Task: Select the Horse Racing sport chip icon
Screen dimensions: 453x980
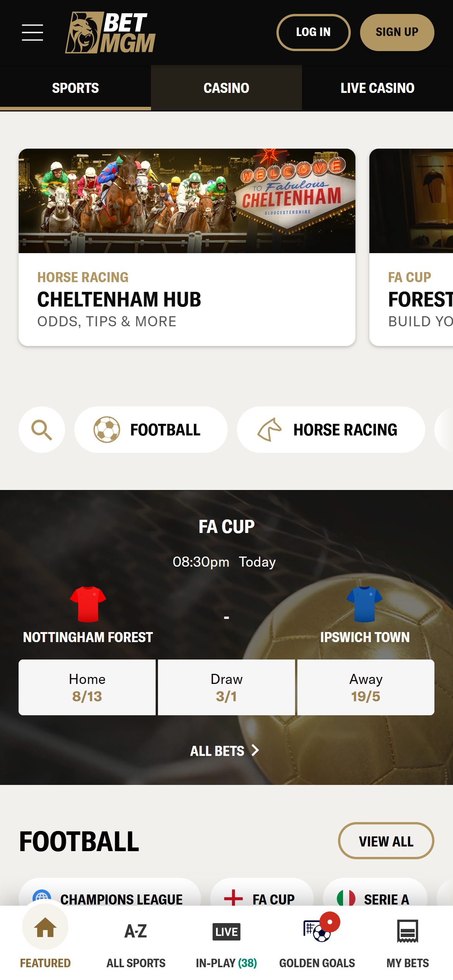Action: click(x=270, y=429)
